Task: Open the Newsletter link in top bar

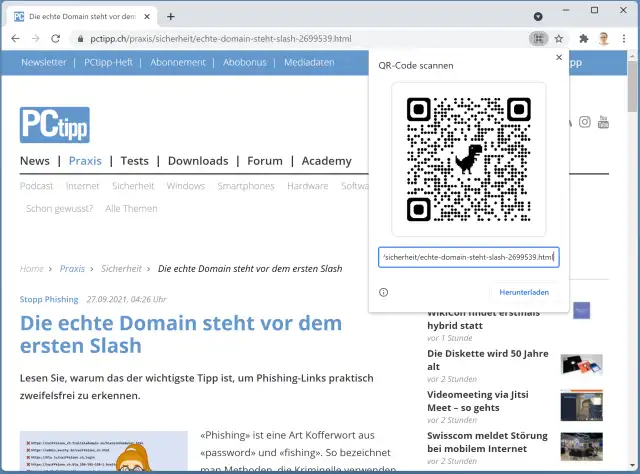Action: [44, 62]
